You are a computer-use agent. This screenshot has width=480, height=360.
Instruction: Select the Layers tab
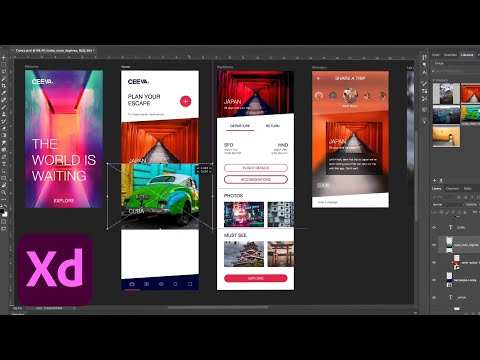(x=437, y=189)
